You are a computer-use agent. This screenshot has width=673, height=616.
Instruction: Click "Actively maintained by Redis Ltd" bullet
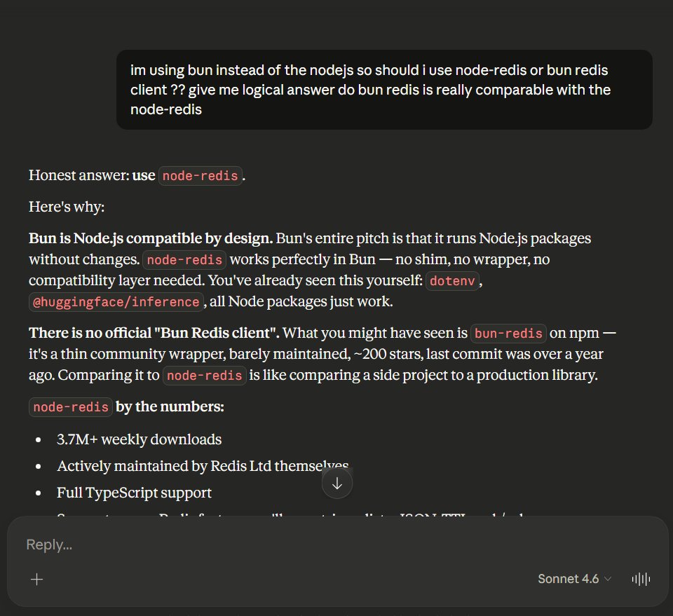coord(203,466)
